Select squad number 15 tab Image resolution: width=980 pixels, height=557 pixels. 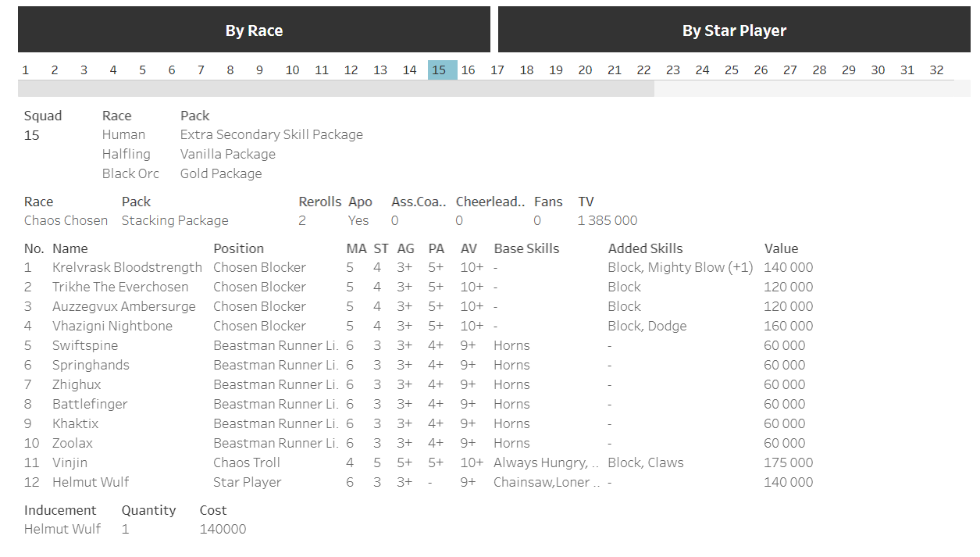pyautogui.click(x=439, y=70)
